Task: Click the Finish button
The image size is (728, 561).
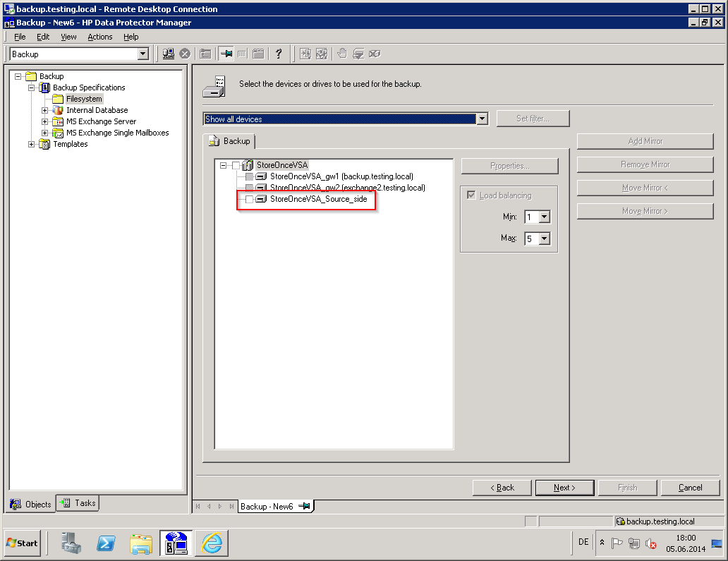Action: point(628,488)
